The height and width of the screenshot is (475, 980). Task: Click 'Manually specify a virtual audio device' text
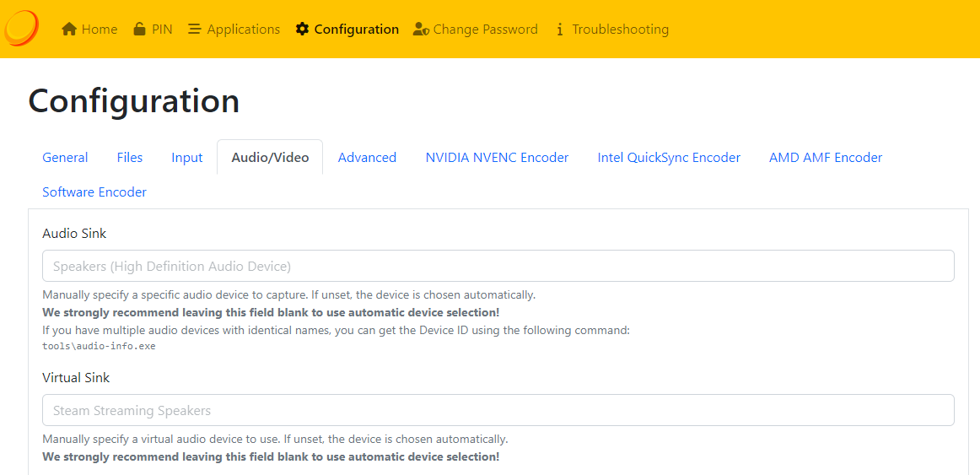275,439
